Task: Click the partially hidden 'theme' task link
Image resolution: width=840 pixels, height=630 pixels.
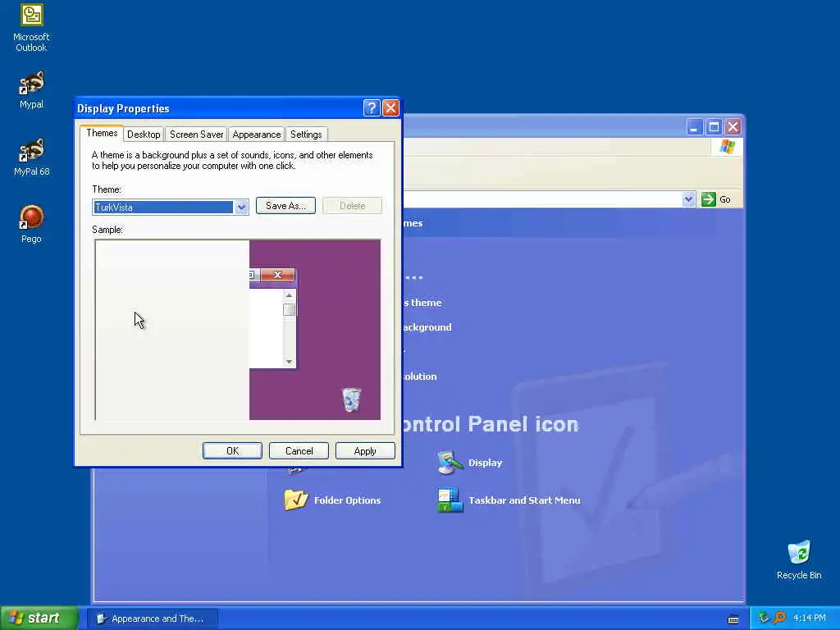Action: pos(422,303)
